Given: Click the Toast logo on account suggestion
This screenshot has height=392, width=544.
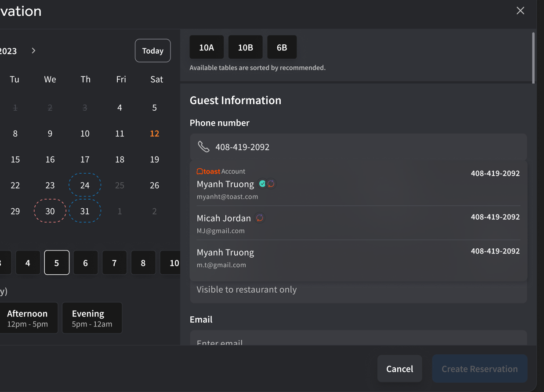Looking at the screenshot, I should (209, 171).
